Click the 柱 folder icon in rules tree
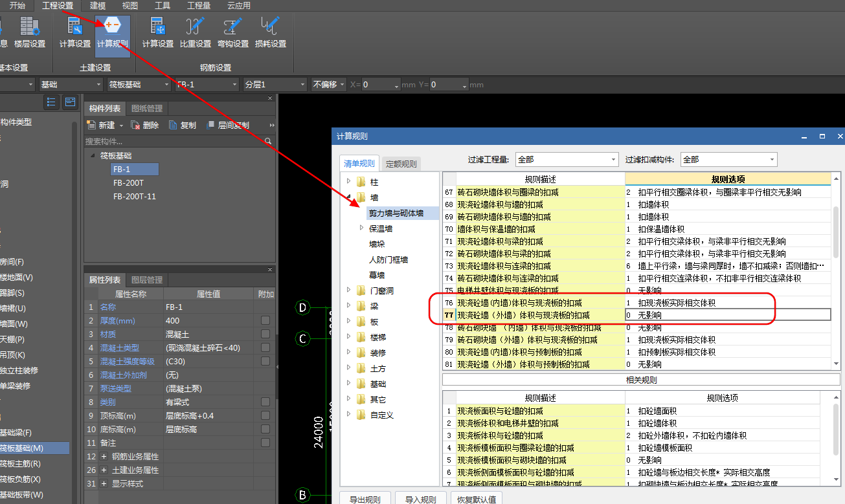Viewport: 845px width, 504px height. point(361,182)
